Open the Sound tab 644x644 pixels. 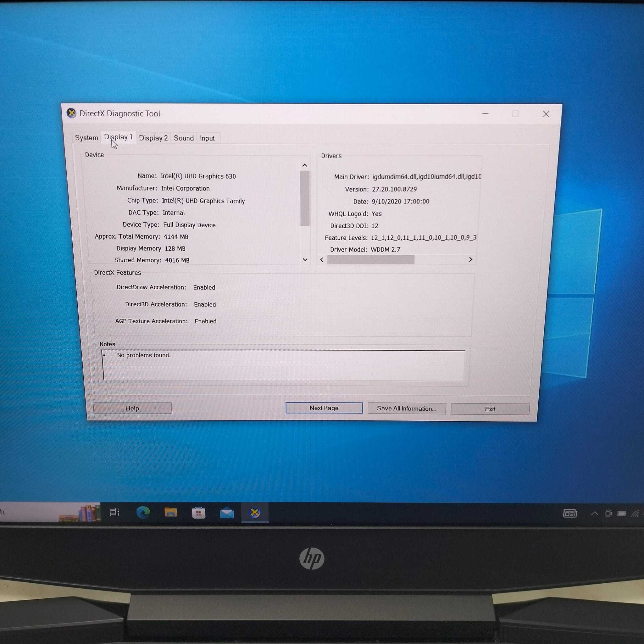point(184,138)
